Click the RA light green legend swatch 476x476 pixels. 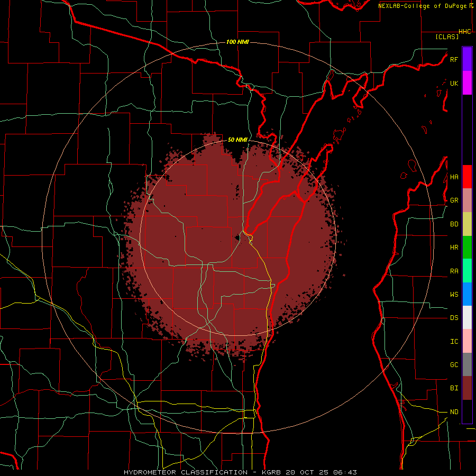pos(467,271)
